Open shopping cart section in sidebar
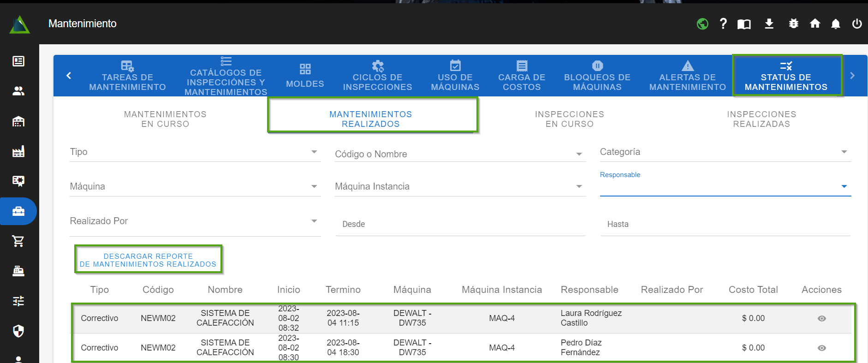The width and height of the screenshot is (868, 363). pyautogui.click(x=18, y=241)
